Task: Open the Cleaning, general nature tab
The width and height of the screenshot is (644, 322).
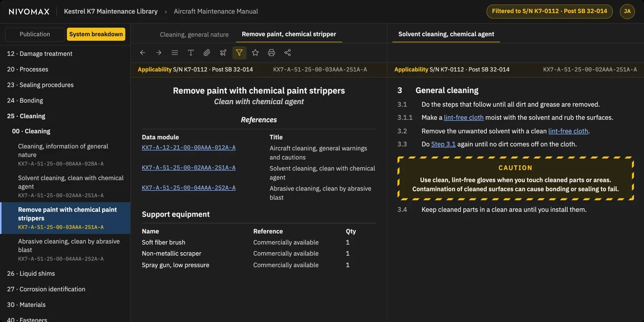Action: click(x=194, y=35)
